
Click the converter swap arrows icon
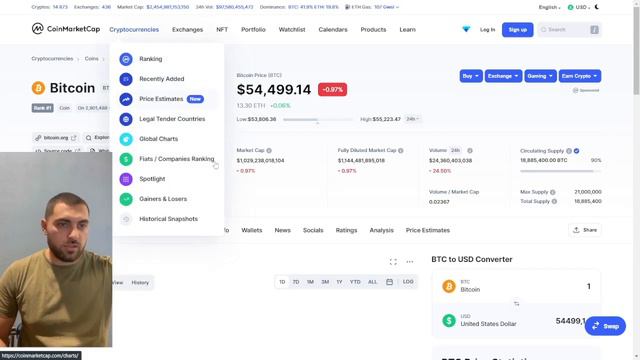click(x=517, y=304)
